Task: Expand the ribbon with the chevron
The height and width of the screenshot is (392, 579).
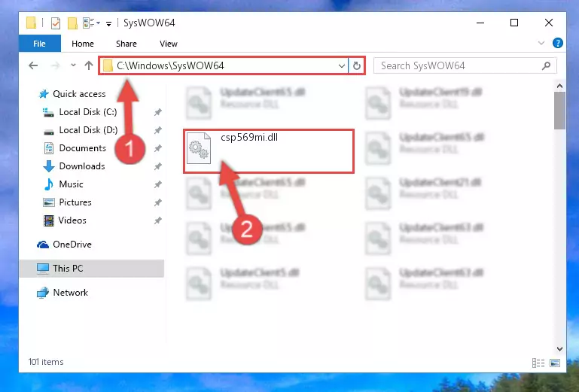Action: tap(541, 43)
